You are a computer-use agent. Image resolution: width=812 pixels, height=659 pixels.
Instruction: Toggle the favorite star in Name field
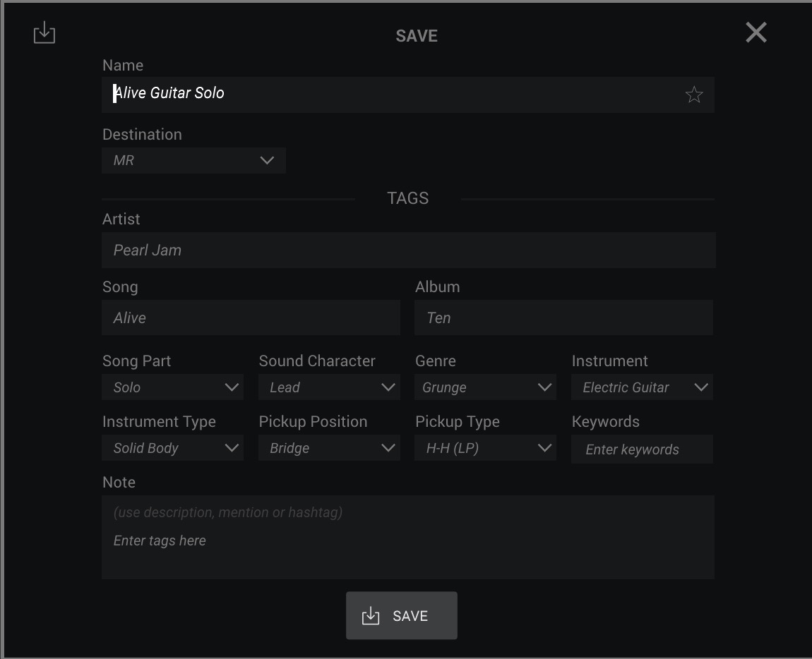pyautogui.click(x=694, y=95)
